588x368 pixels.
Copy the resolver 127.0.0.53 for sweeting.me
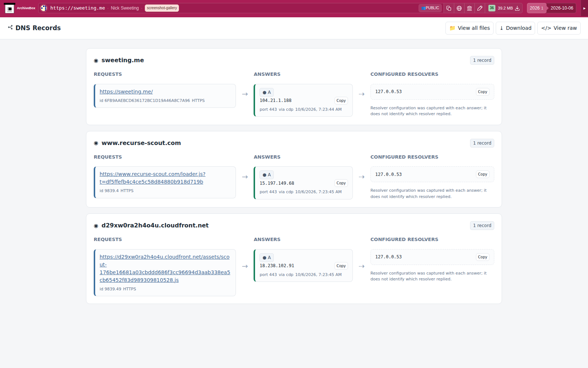[483, 92]
